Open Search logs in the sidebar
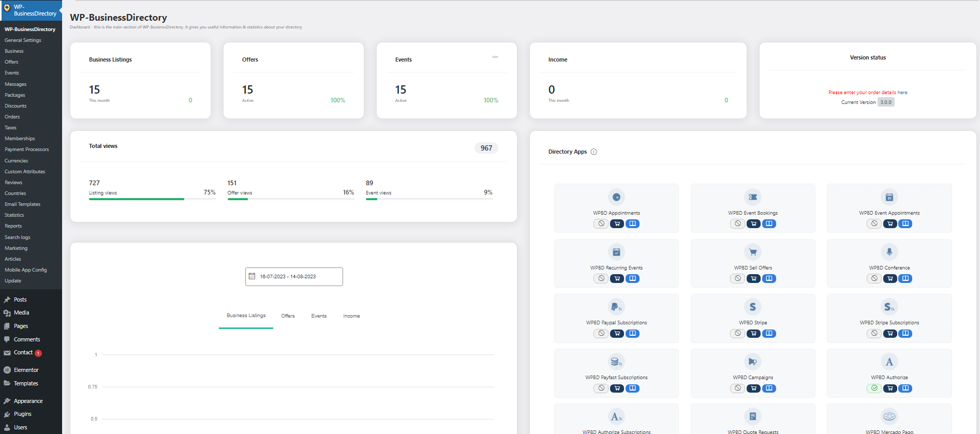 (18, 237)
